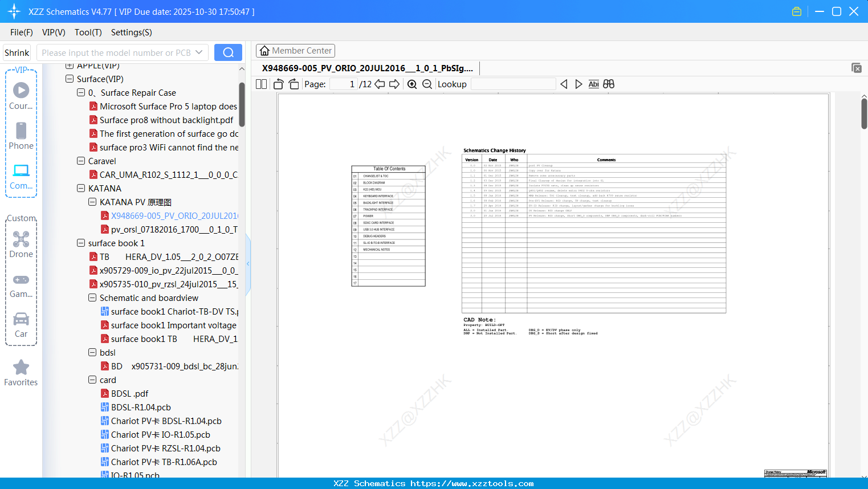This screenshot has height=489, width=868.
Task: Click the Member Center home icon
Action: (x=264, y=51)
